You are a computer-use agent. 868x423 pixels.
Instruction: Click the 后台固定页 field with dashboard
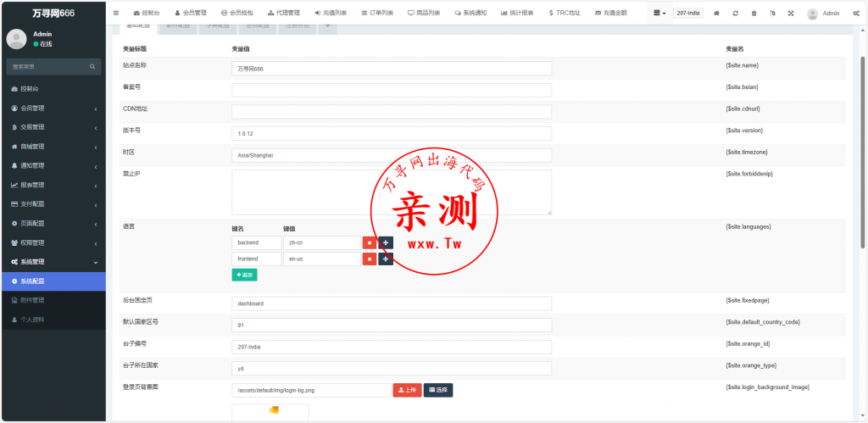392,303
